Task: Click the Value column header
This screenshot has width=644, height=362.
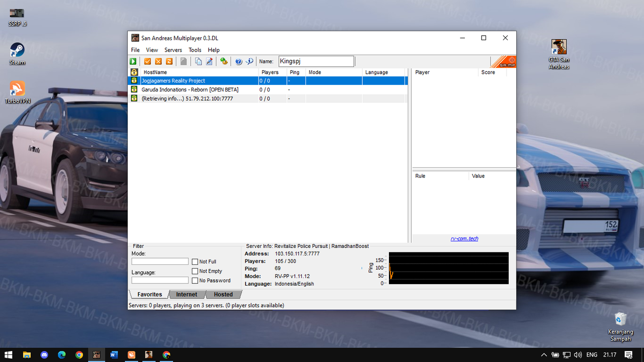Action: pyautogui.click(x=492, y=176)
